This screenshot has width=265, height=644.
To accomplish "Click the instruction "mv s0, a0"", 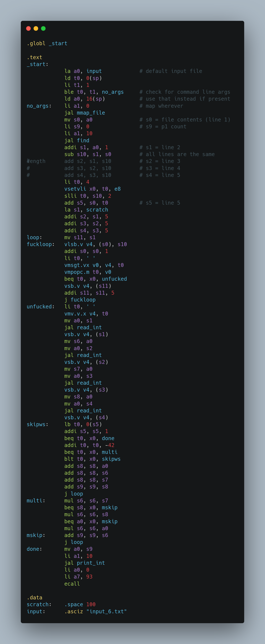I will [x=78, y=120].
